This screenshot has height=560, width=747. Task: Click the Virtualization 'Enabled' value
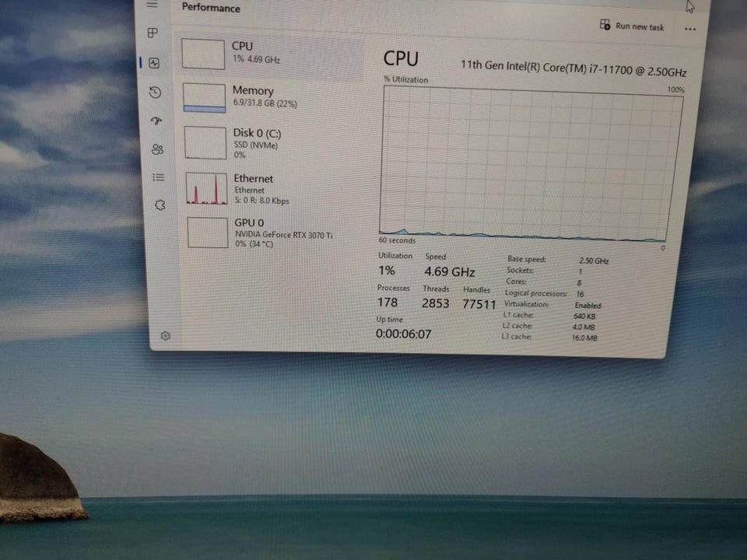click(x=588, y=305)
